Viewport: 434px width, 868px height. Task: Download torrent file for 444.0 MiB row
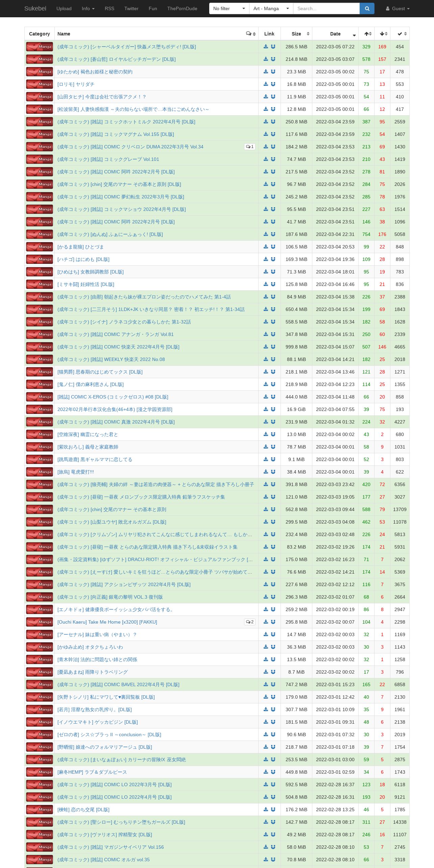point(266,397)
